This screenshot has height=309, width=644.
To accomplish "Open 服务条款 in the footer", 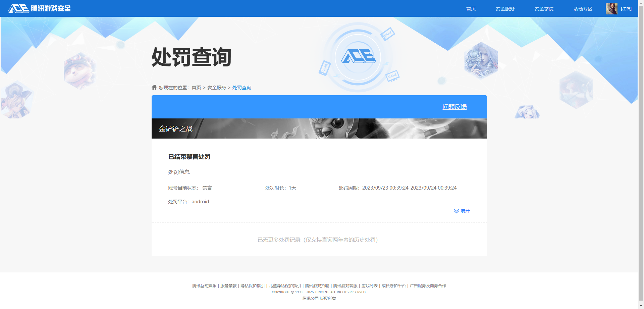I will (228, 286).
